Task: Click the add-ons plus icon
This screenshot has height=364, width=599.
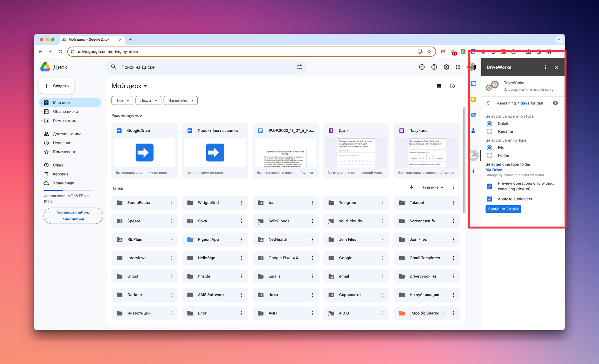Action: 473,171
